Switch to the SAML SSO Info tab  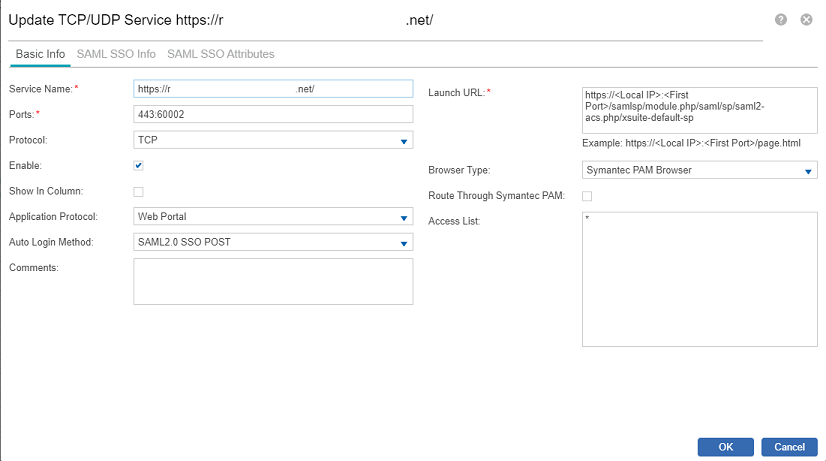pyautogui.click(x=116, y=54)
